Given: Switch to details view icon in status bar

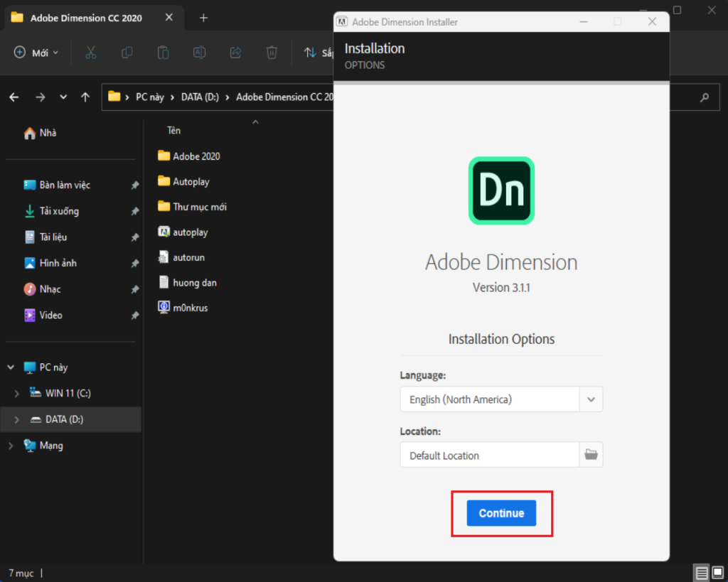Looking at the screenshot, I should coord(702,573).
